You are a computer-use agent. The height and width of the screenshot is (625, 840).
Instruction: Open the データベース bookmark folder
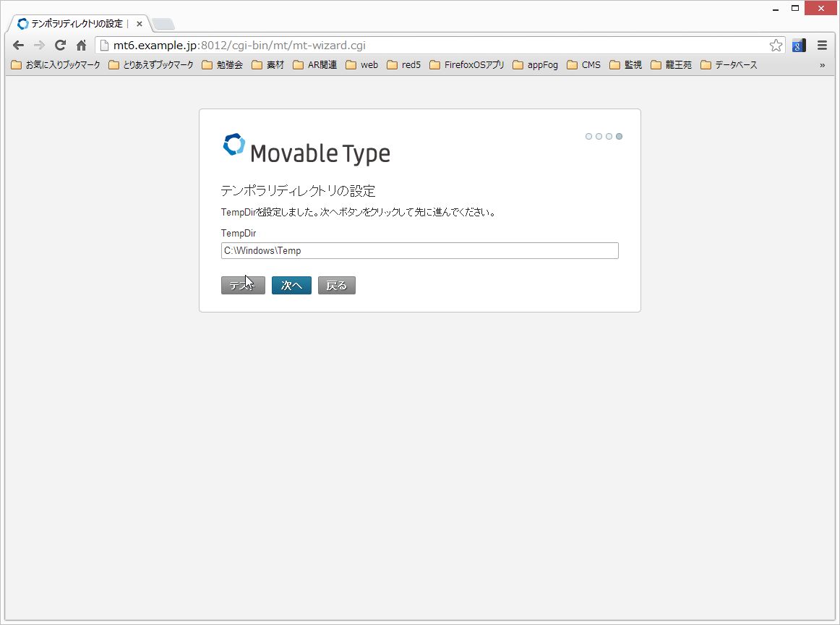pyautogui.click(x=729, y=65)
